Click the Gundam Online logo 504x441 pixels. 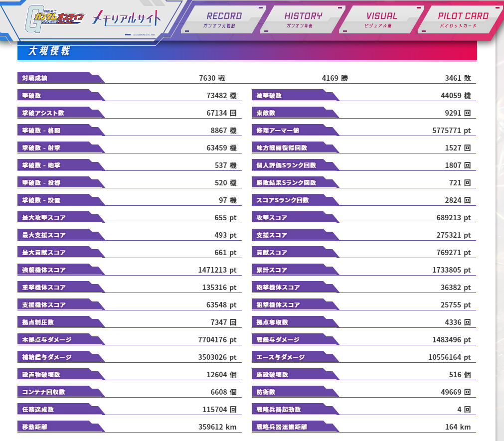pos(55,19)
